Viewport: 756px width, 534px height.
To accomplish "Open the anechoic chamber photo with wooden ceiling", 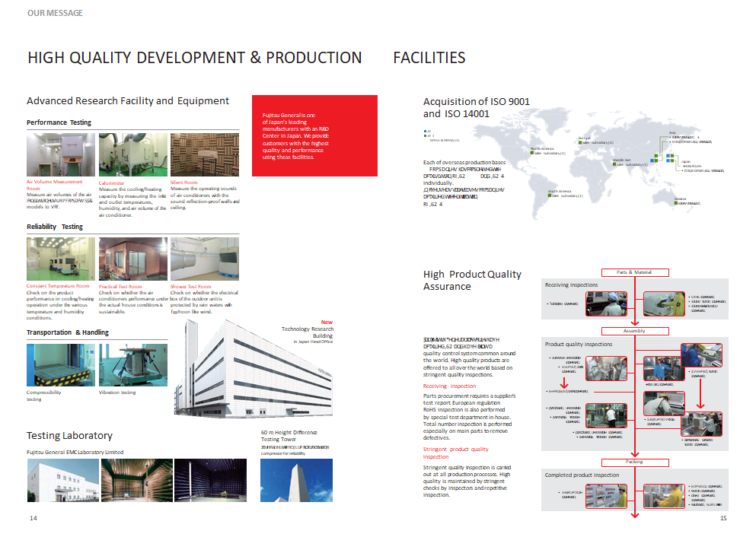I will [x=137, y=480].
